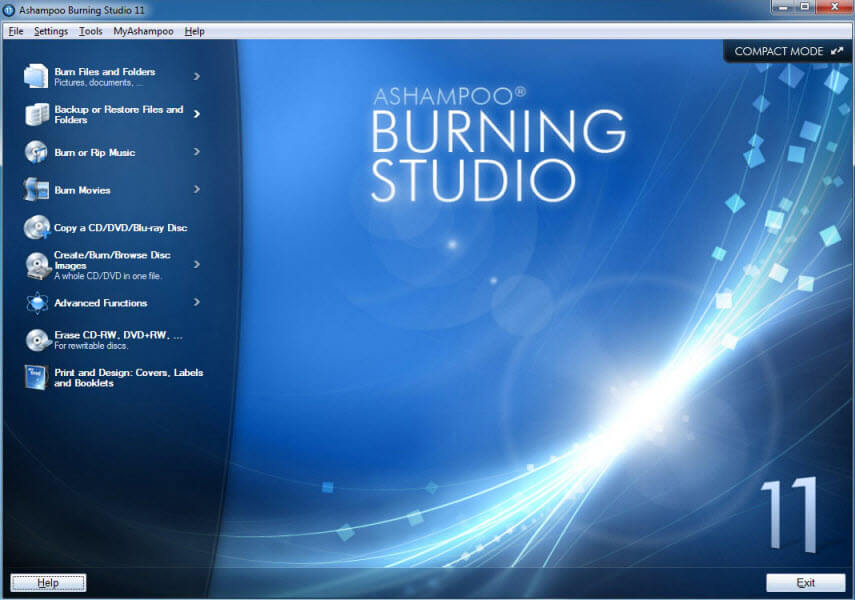Open Print and Design: Covers, Labels and Booklets
The height and width of the screenshot is (600, 855).
129,377
